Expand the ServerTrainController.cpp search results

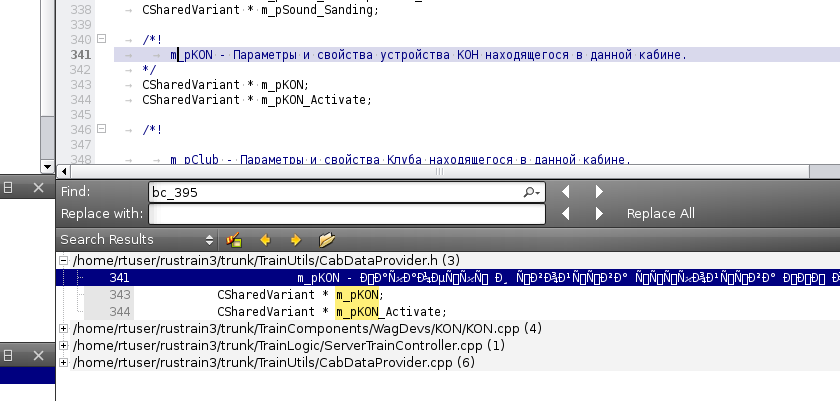click(x=65, y=345)
